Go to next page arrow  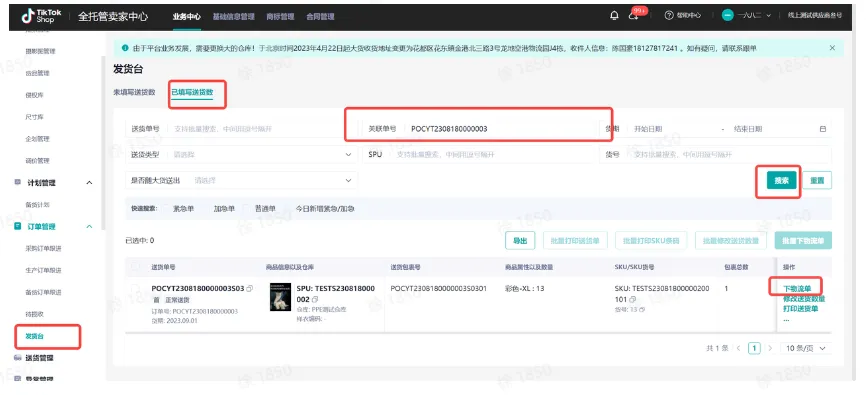(770, 348)
